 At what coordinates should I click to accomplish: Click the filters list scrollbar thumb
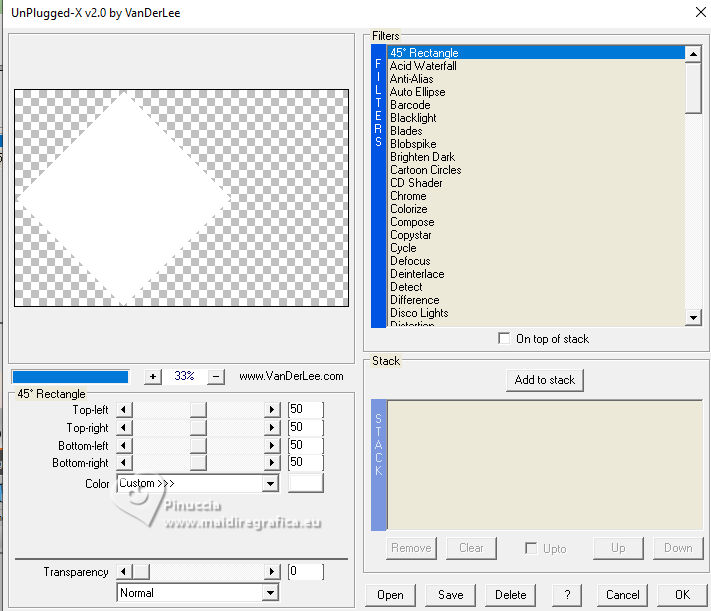coord(693,88)
